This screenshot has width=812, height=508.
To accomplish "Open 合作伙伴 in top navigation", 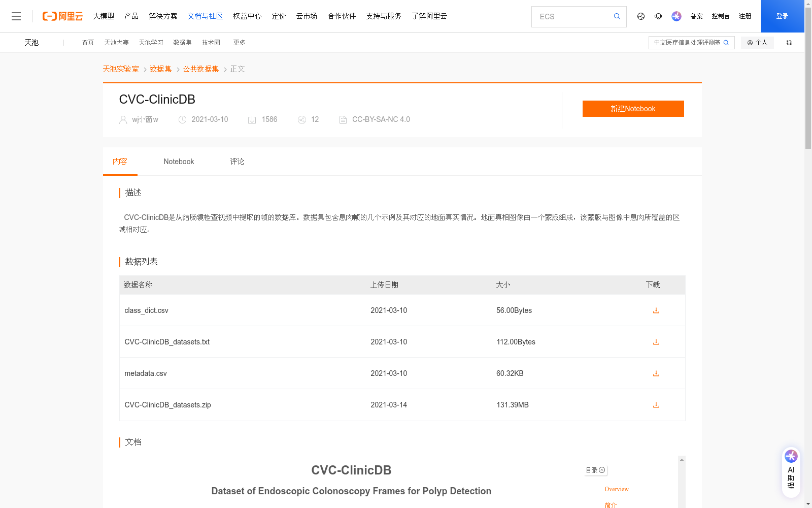I will (x=342, y=16).
